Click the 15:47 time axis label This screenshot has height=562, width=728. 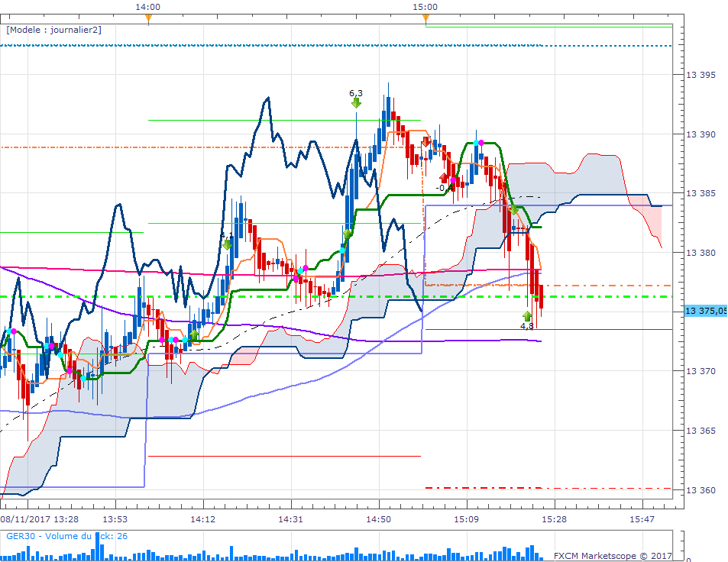[642, 519]
